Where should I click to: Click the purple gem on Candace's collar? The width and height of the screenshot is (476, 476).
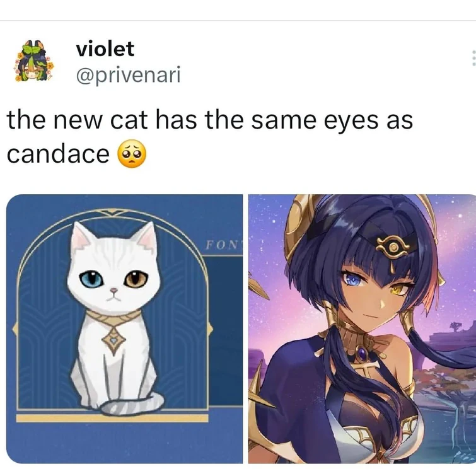tap(363, 353)
